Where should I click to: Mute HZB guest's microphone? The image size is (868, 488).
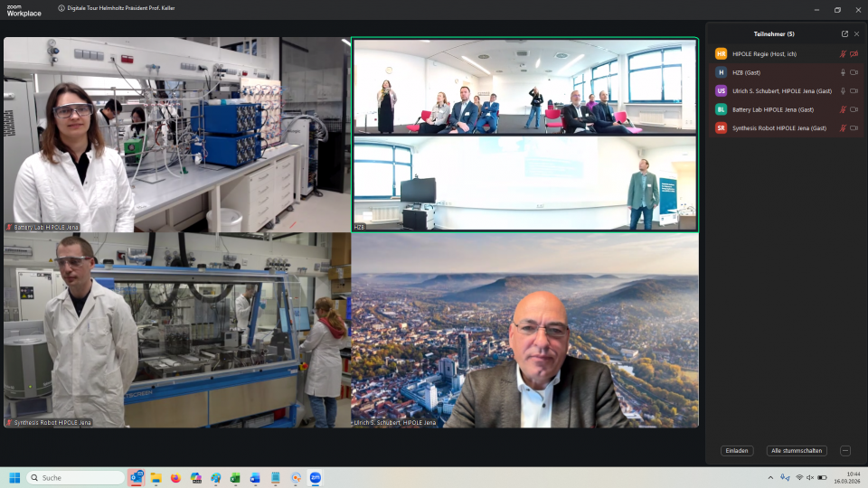tap(843, 72)
